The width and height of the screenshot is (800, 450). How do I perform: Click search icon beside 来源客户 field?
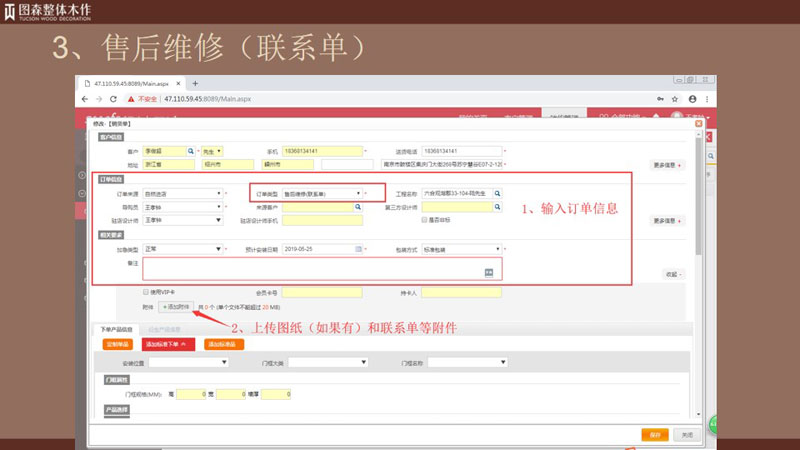358,207
